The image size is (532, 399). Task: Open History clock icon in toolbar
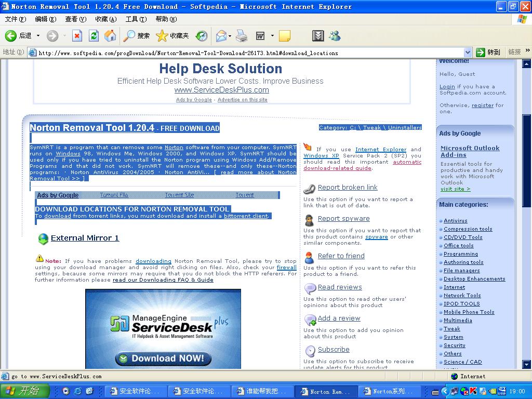tap(202, 36)
